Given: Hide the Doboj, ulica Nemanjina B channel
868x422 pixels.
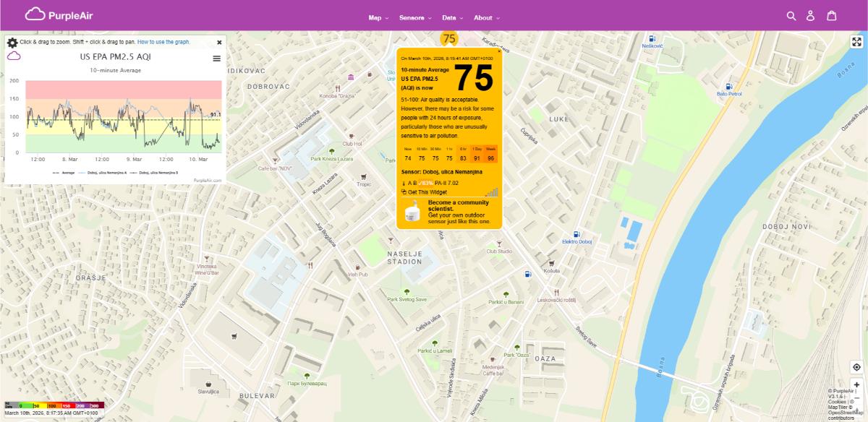Looking at the screenshot, I should point(158,172).
